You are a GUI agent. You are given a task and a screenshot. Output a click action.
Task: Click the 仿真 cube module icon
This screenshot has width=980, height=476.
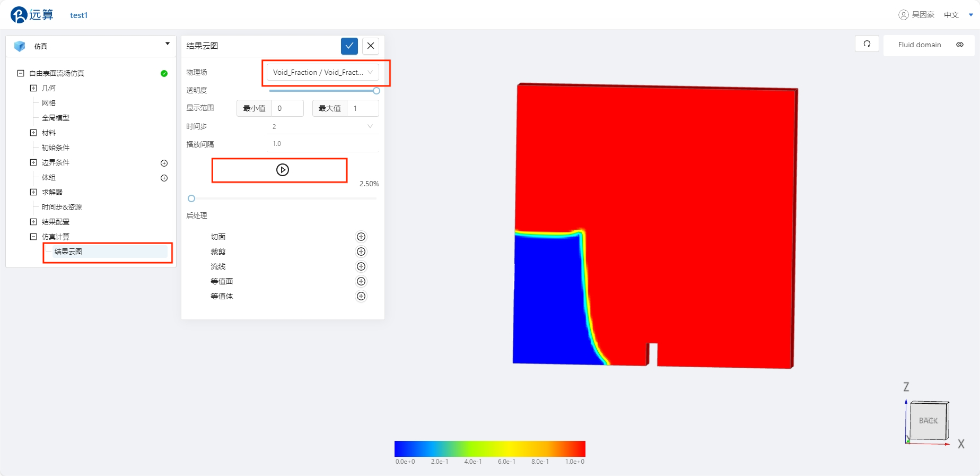(20, 46)
